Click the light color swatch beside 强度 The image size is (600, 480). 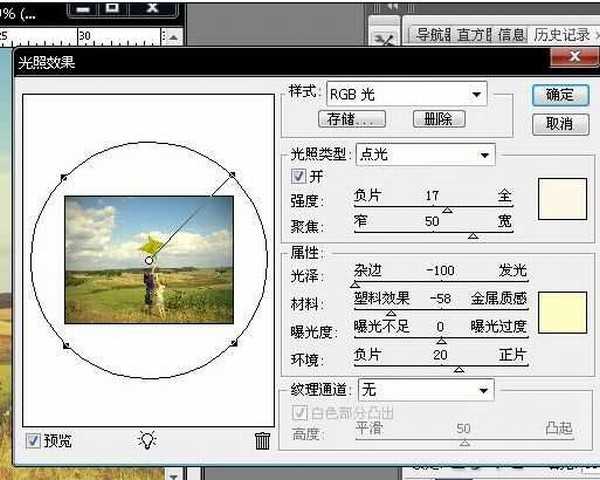point(561,198)
